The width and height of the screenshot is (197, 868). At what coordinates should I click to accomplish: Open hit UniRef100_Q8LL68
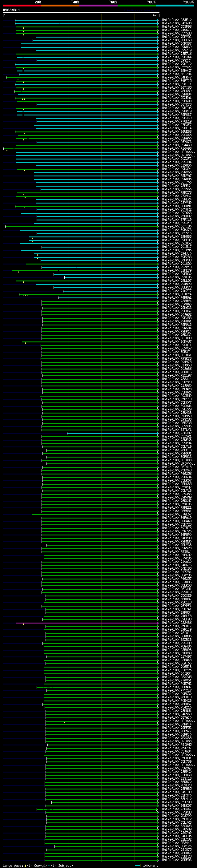pyautogui.click(x=177, y=40)
